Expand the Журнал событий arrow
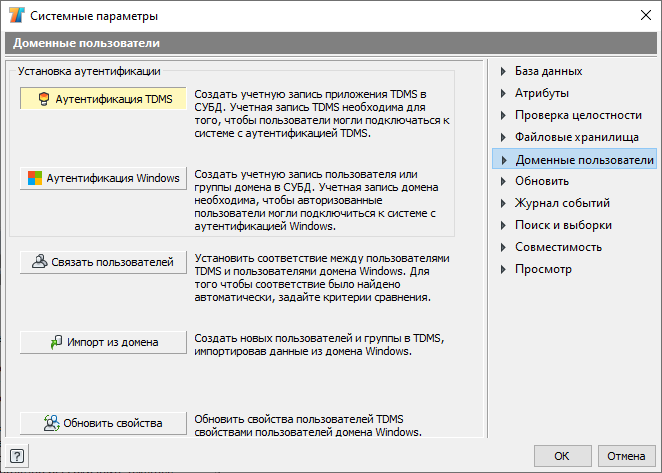 click(503, 203)
